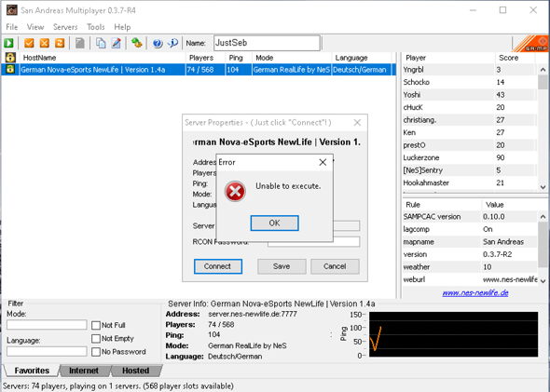Click the player list scroll-up arrow
Image resolution: width=550 pixels, height=392 pixels.
pyautogui.click(x=543, y=70)
